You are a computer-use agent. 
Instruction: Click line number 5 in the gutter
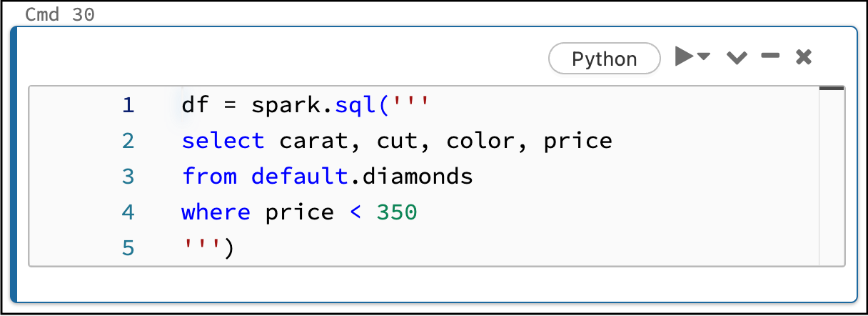128,248
